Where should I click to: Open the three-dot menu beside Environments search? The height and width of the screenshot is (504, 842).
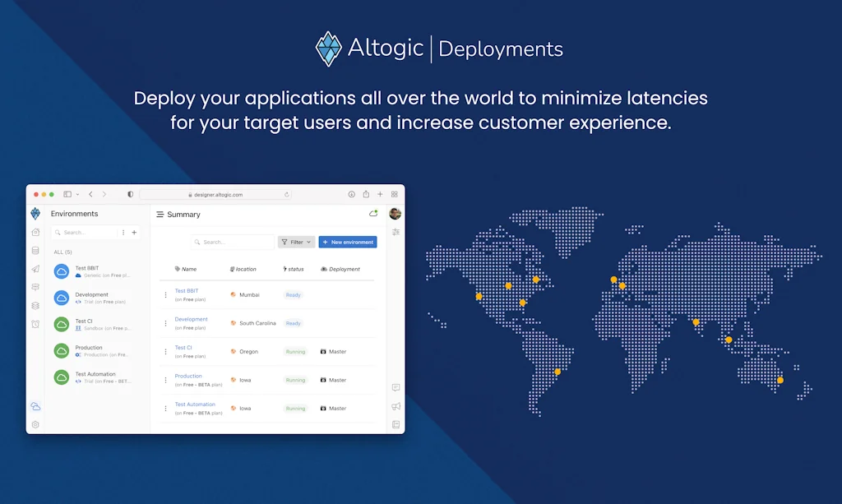[x=122, y=233]
